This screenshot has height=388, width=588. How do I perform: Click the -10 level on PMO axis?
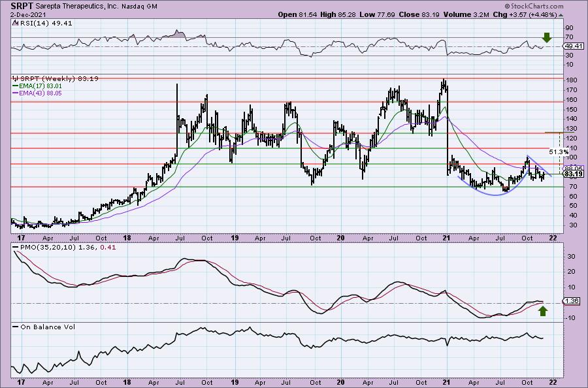tap(571, 318)
